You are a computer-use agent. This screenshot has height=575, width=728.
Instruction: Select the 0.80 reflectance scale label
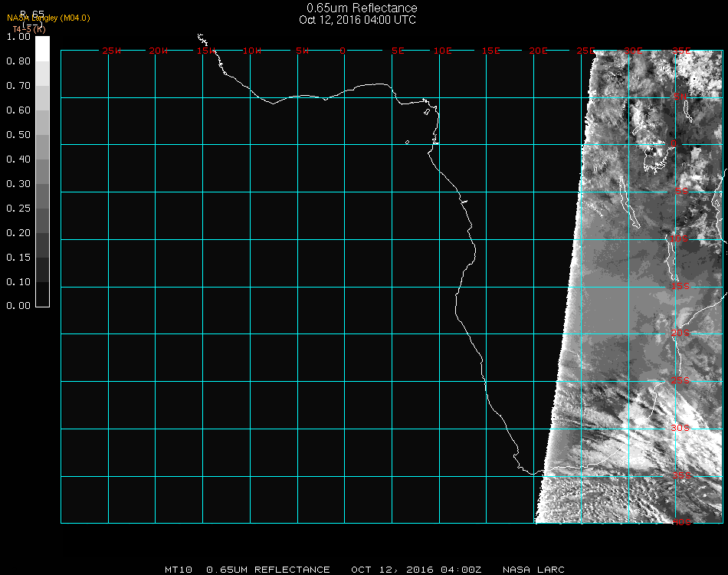pyautogui.click(x=18, y=61)
